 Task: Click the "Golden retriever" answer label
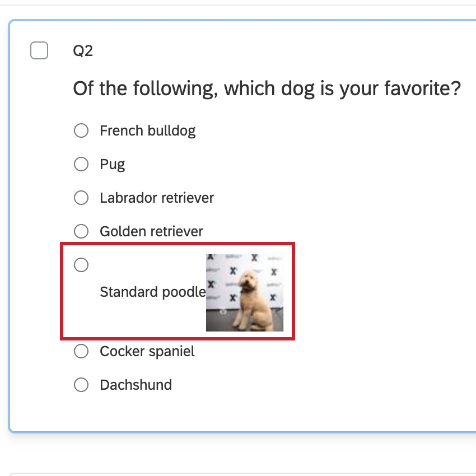(x=151, y=231)
